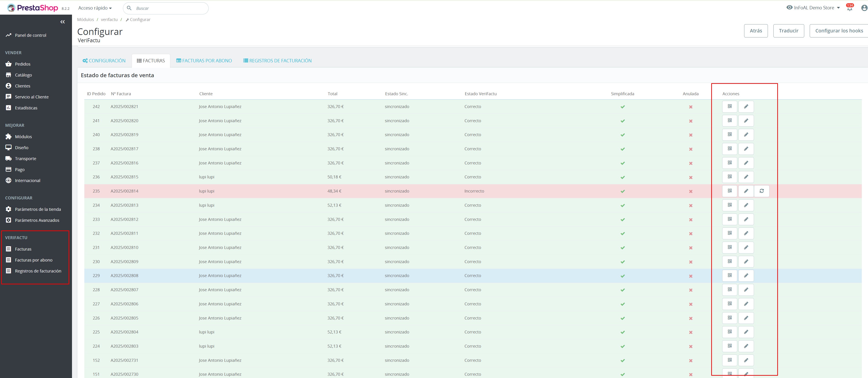Click the Atrás button

tap(756, 31)
